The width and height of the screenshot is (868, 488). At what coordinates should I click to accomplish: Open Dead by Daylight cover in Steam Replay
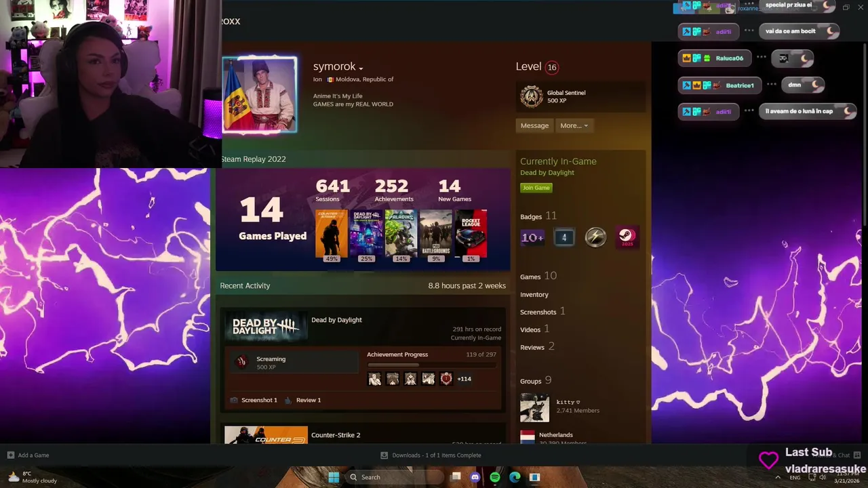point(367,234)
